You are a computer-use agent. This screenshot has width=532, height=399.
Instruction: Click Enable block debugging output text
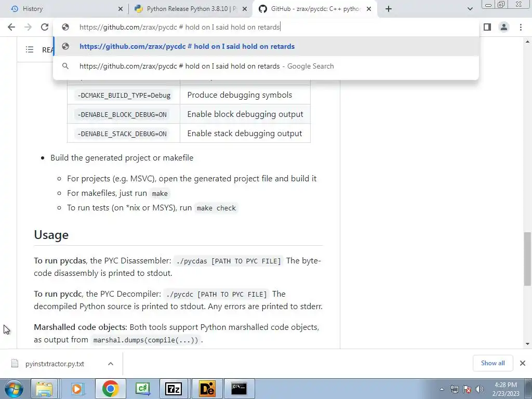pos(245,114)
